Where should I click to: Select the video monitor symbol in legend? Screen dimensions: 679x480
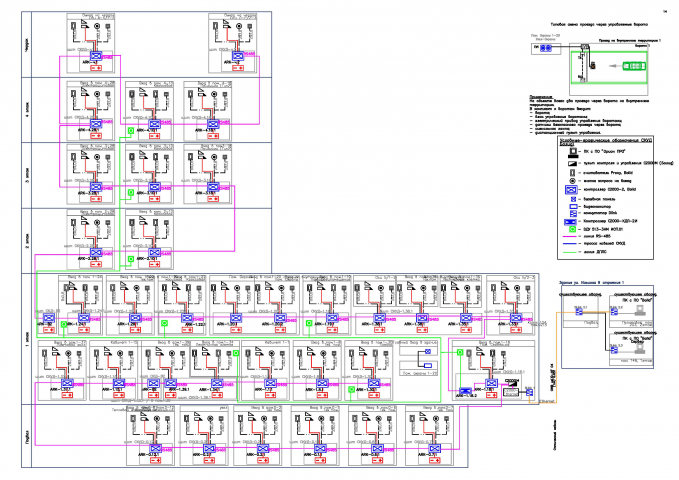(573, 206)
